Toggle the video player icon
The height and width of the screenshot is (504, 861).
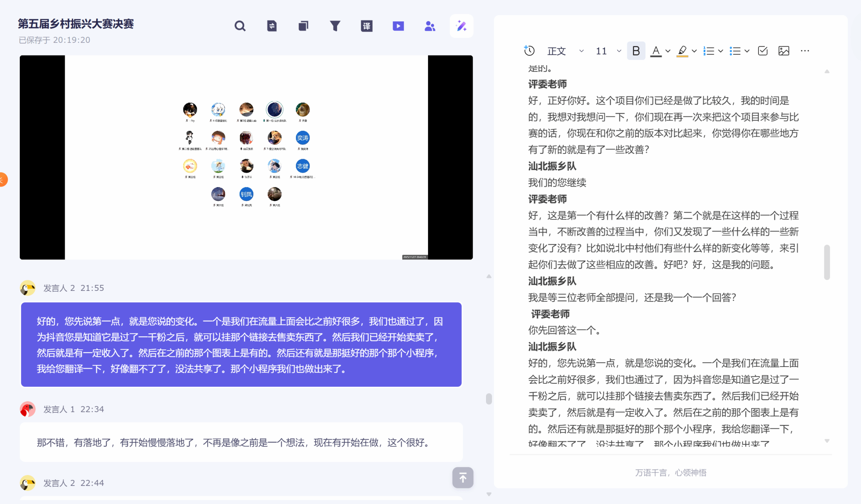click(398, 26)
